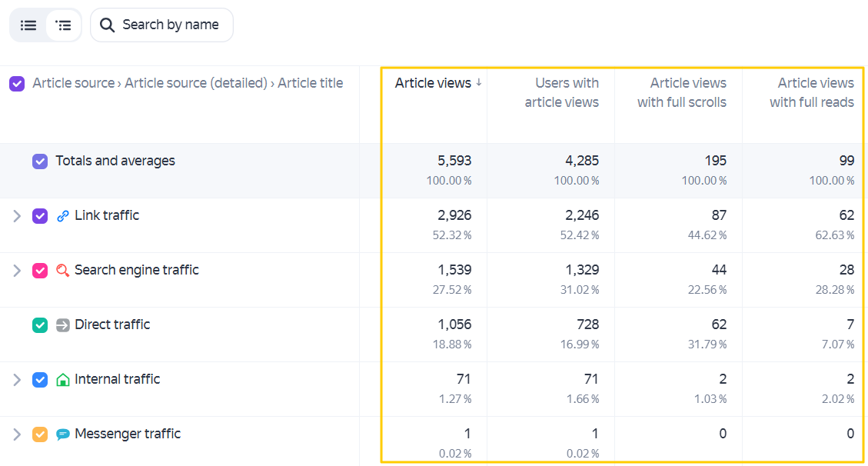Expand the Internal traffic row
This screenshot has width=868, height=466.
coord(17,380)
